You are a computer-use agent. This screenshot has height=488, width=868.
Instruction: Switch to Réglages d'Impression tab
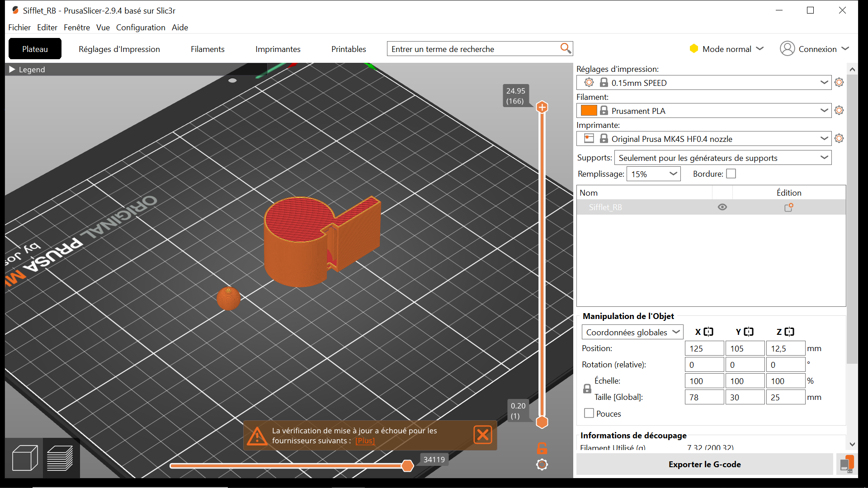point(119,49)
